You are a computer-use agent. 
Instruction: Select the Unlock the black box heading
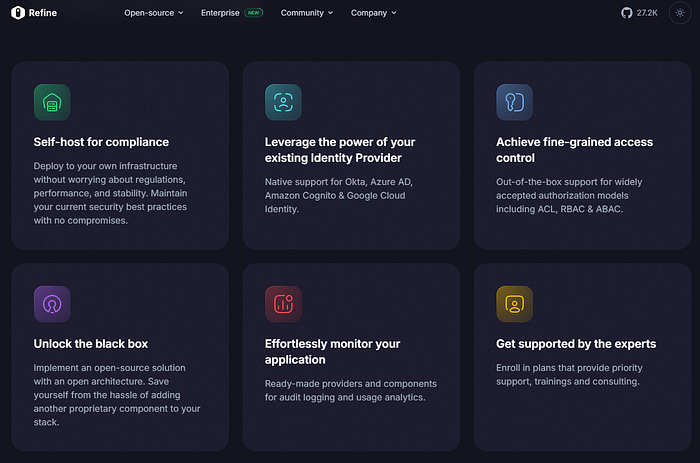(x=91, y=344)
